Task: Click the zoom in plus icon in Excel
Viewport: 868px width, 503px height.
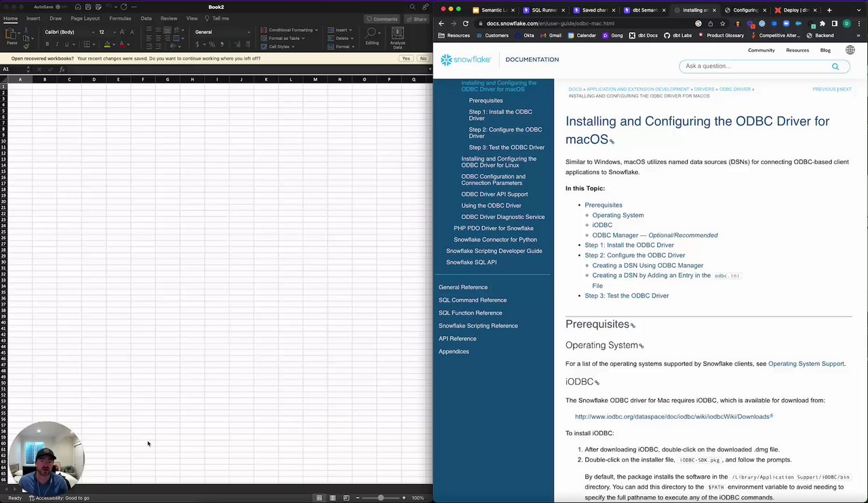Action: [404, 498]
